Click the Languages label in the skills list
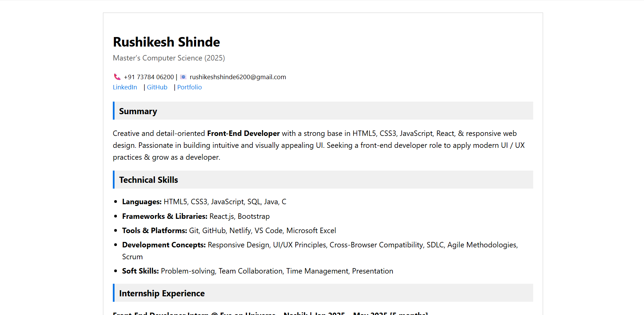Viewport: 644px width, 315px height. pyautogui.click(x=142, y=202)
